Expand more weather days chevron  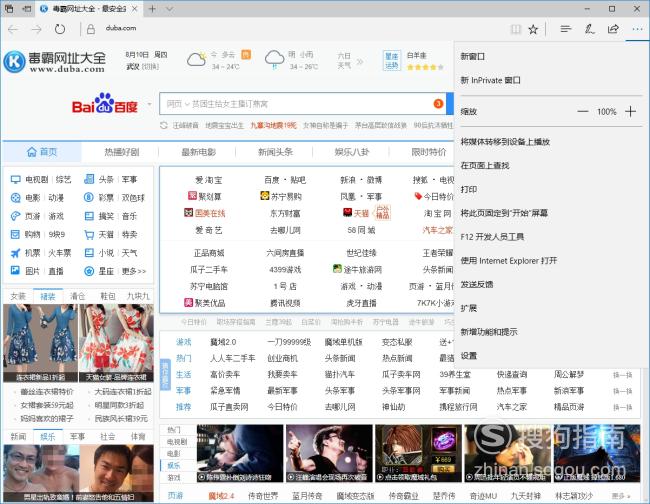[x=360, y=62]
